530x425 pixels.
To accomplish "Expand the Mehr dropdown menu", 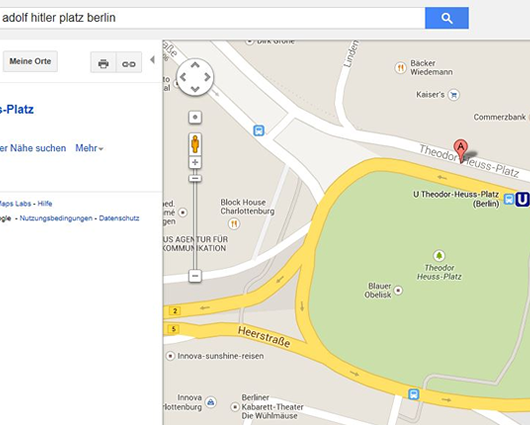I will 89,148.
